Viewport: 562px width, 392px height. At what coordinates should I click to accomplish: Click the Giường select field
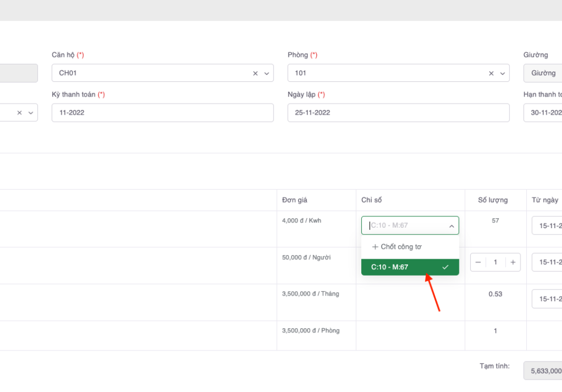543,73
